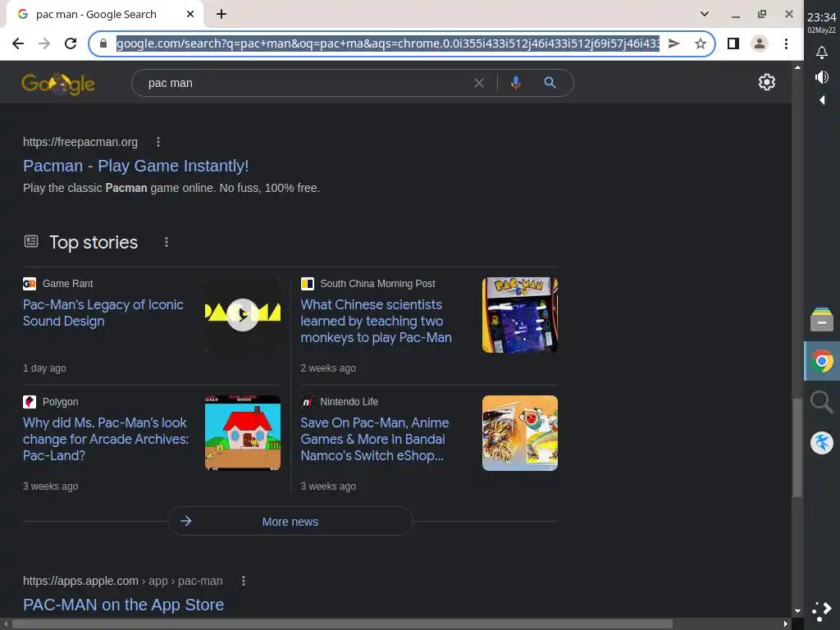Open Nintendo Life Bandai Namco eShop story

(374, 439)
